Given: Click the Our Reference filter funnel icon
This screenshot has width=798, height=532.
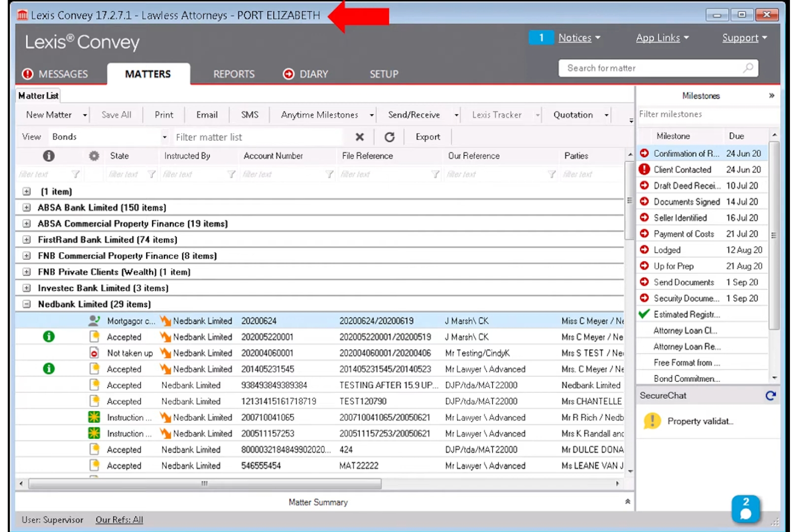Looking at the screenshot, I should (x=552, y=174).
